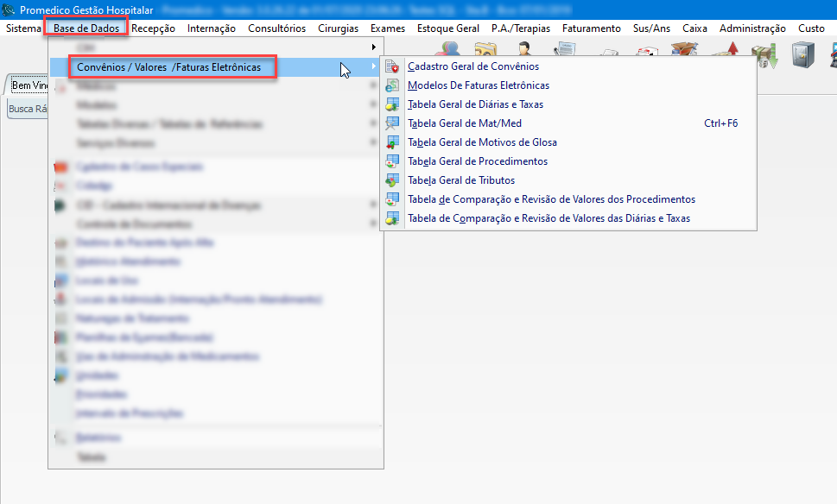Open Tabela Geral de Procedimentos
Viewport: 837px width, 504px height.
click(568, 161)
